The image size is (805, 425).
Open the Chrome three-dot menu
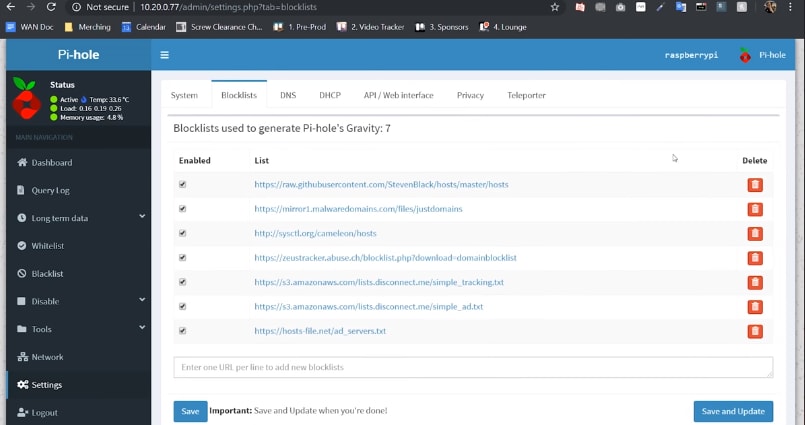[790, 7]
